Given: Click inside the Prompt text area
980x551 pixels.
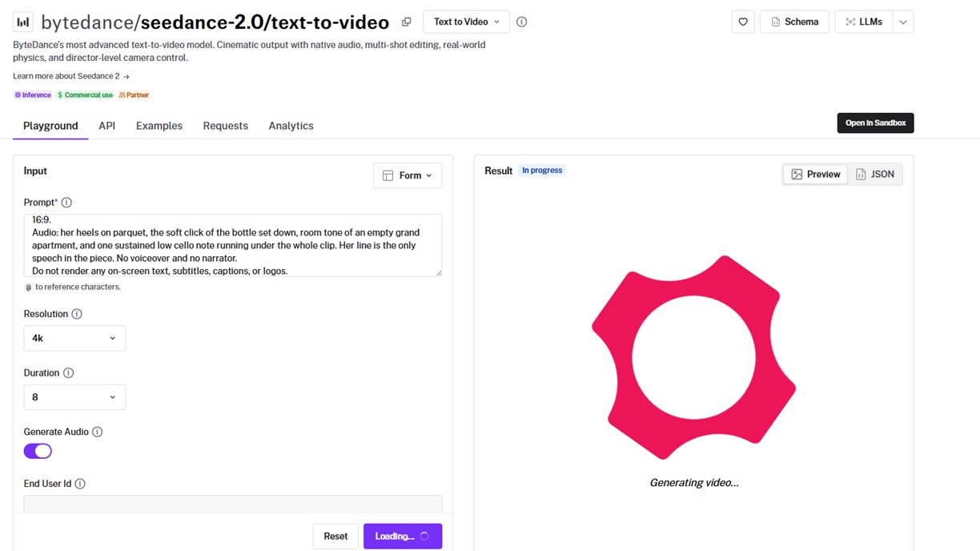Looking at the screenshot, I should pos(233,245).
